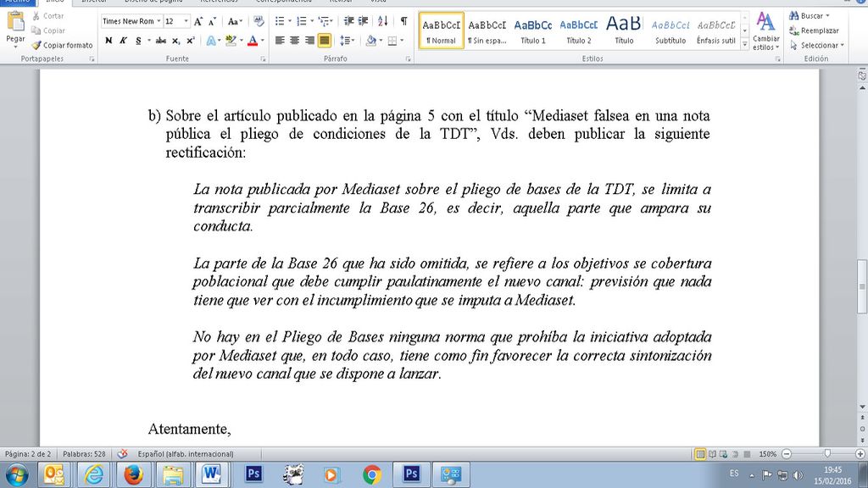Click the Pegar paste icon

pyautogui.click(x=15, y=22)
